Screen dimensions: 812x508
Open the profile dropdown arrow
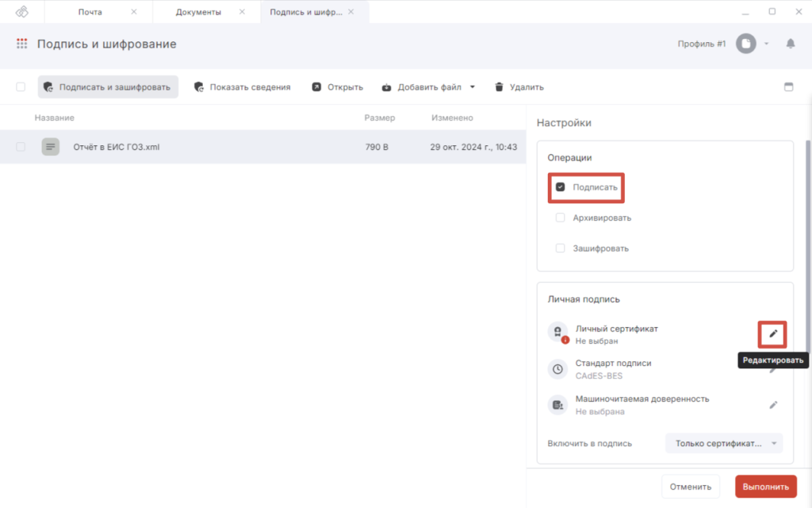[767, 44]
